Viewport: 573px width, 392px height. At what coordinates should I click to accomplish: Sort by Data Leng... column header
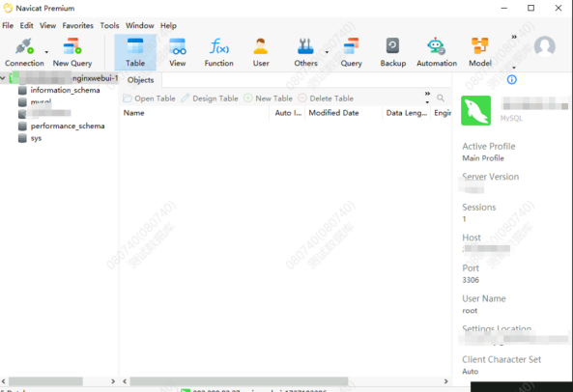coord(407,113)
